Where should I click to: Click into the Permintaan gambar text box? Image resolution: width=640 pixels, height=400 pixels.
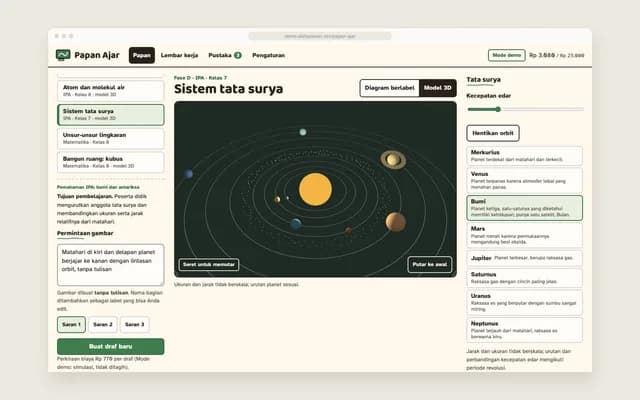[111, 265]
